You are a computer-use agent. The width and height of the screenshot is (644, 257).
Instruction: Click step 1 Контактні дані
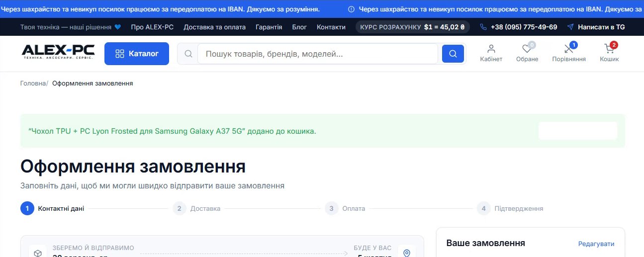coord(52,208)
